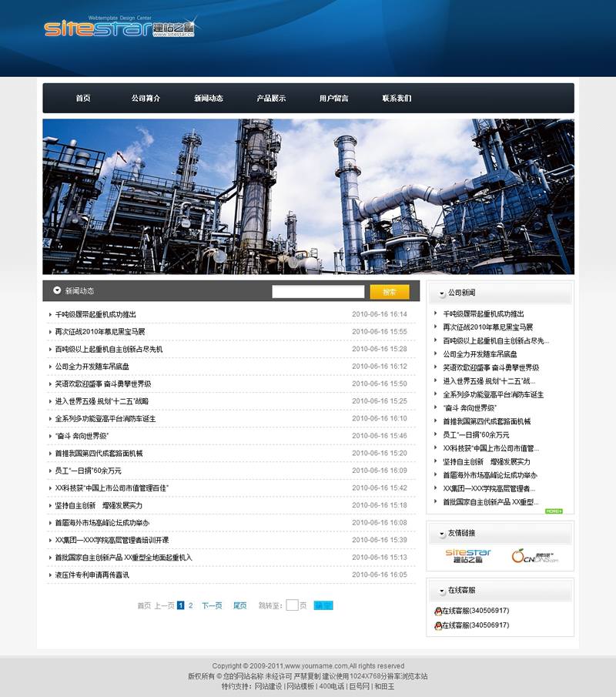The width and height of the screenshot is (616, 697).
Task: Go to 下一页 next page link
Action: tap(212, 606)
